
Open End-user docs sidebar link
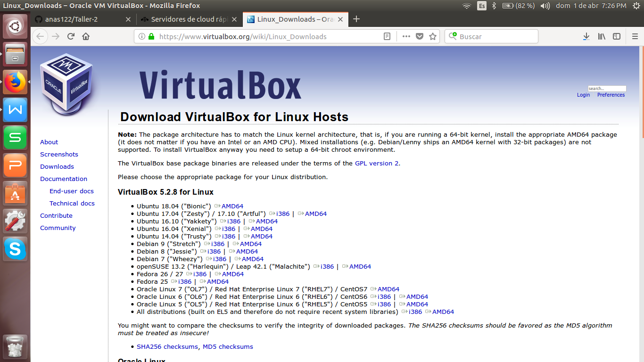click(x=72, y=191)
